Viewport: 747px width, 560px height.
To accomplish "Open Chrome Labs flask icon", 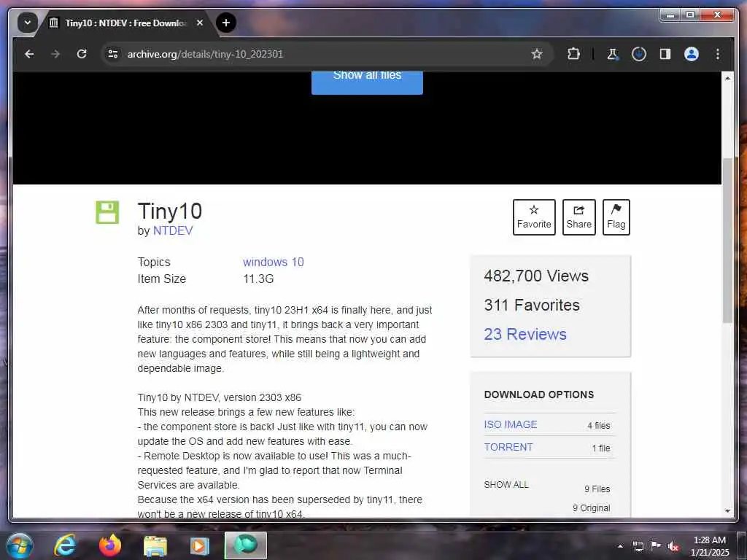I will [x=613, y=54].
